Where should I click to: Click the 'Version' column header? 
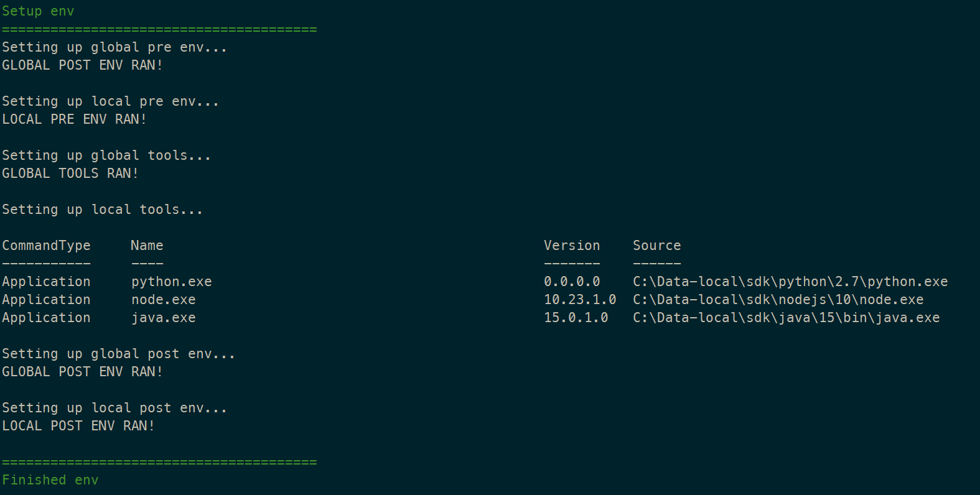click(572, 246)
